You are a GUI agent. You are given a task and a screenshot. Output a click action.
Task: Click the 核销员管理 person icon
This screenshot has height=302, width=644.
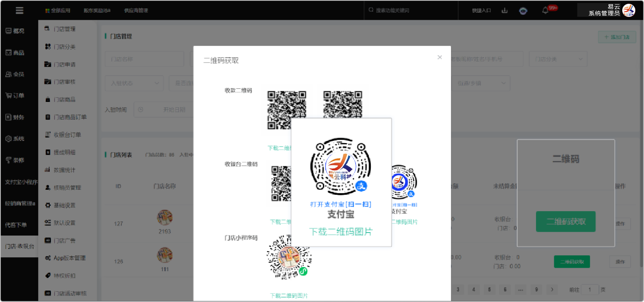click(48, 187)
